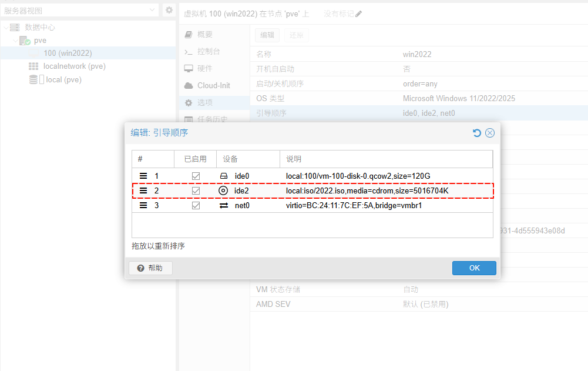Select local (pve) storage in tree
This screenshot has height=371, width=588.
pyautogui.click(x=63, y=79)
